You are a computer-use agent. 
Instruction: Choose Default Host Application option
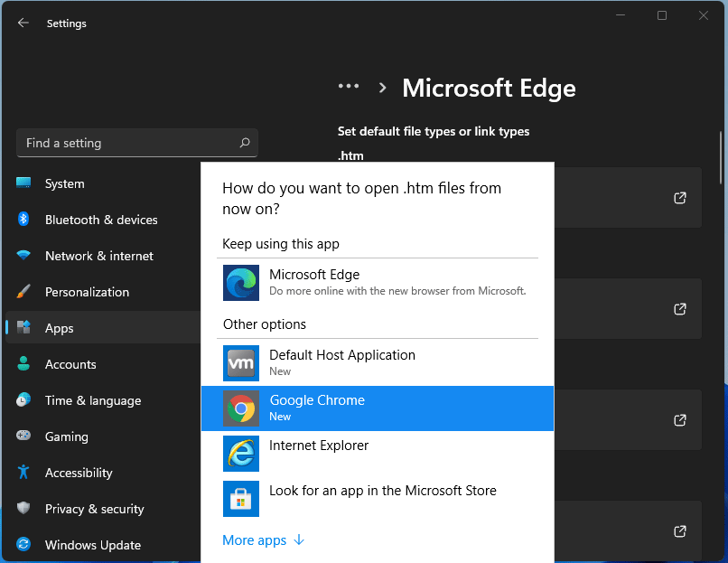(x=378, y=363)
